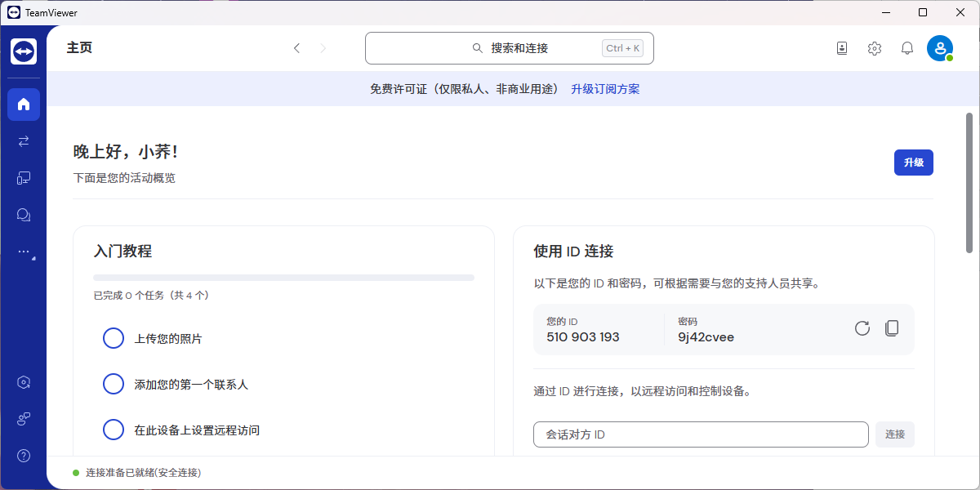Viewport: 980px width, 490px height.
Task: Check the 在此设备上设置远程访问 task circle
Action: coord(114,430)
